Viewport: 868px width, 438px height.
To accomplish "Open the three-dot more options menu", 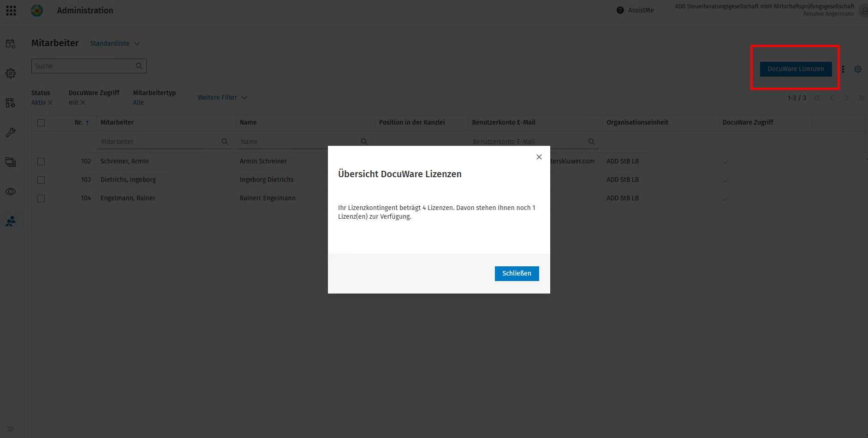I will point(843,69).
